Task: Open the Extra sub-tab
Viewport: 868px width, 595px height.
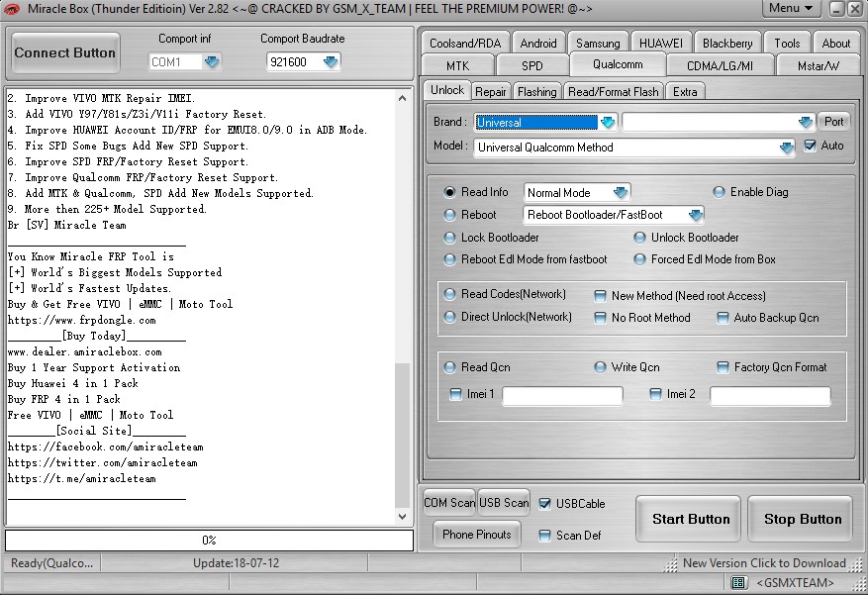Action: pos(685,92)
